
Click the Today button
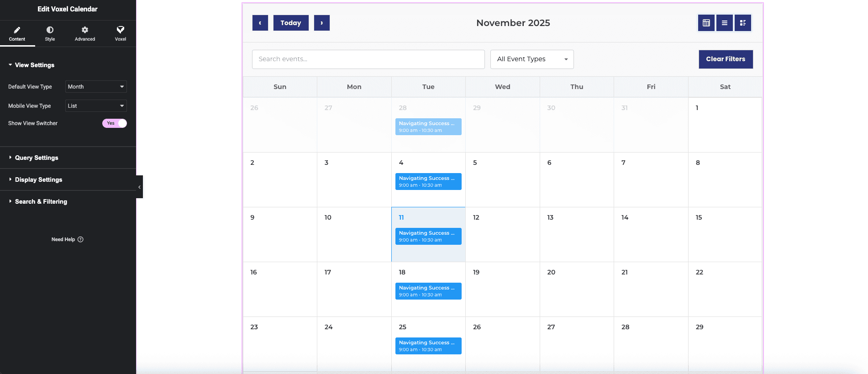click(x=291, y=23)
